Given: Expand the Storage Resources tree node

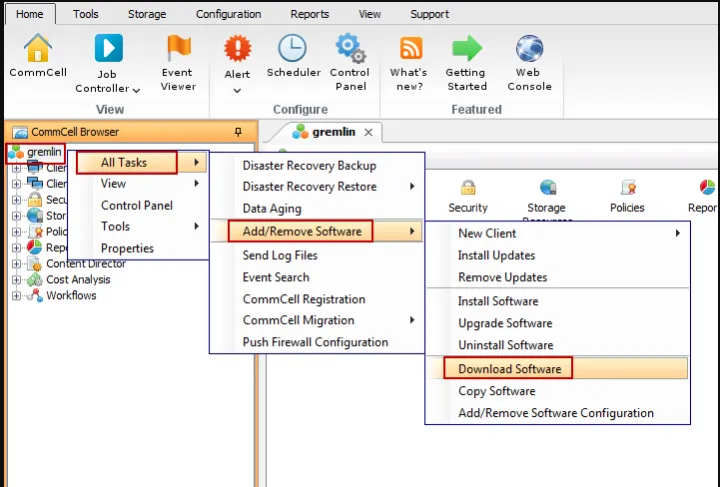Looking at the screenshot, I should point(16,215).
